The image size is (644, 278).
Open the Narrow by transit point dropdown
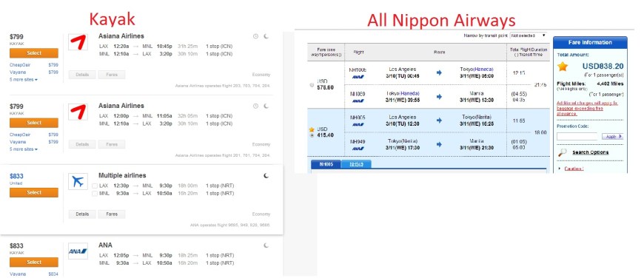pos(529,35)
